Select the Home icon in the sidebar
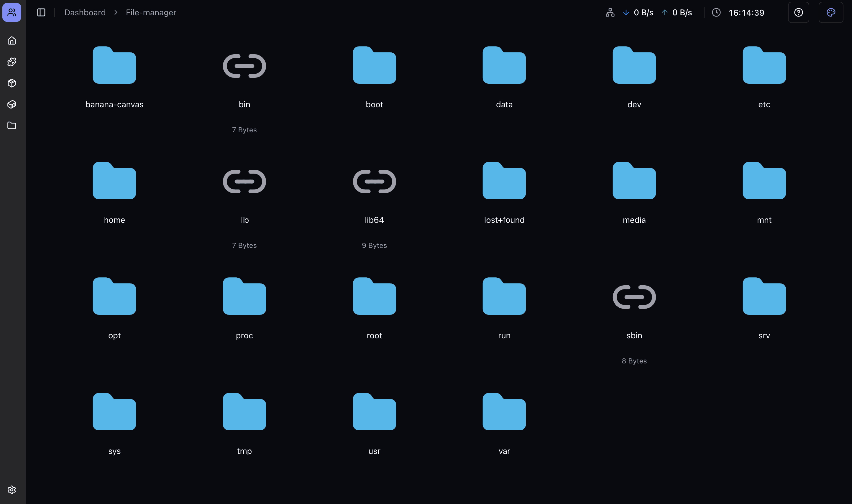The width and height of the screenshot is (852, 504). click(12, 40)
